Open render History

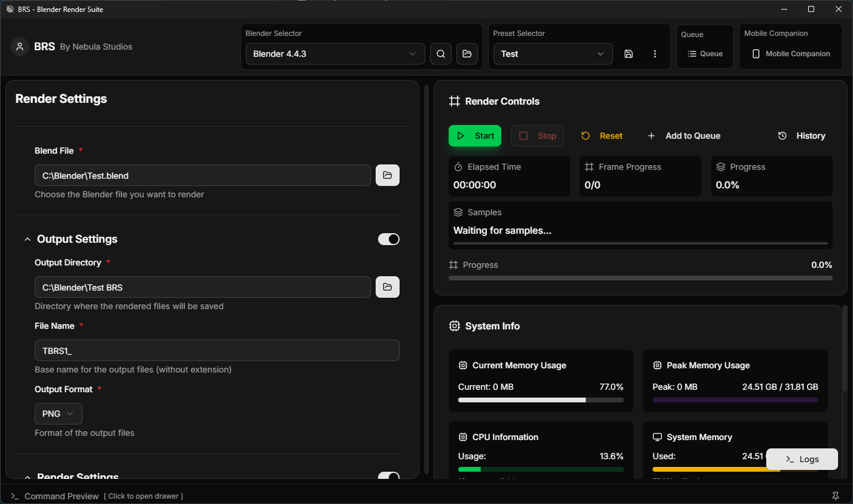click(x=802, y=136)
